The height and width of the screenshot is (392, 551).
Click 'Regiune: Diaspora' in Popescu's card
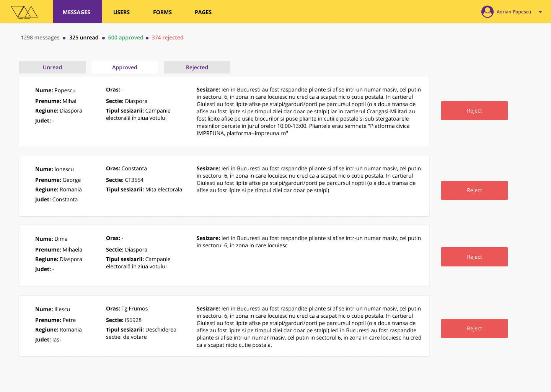click(59, 111)
